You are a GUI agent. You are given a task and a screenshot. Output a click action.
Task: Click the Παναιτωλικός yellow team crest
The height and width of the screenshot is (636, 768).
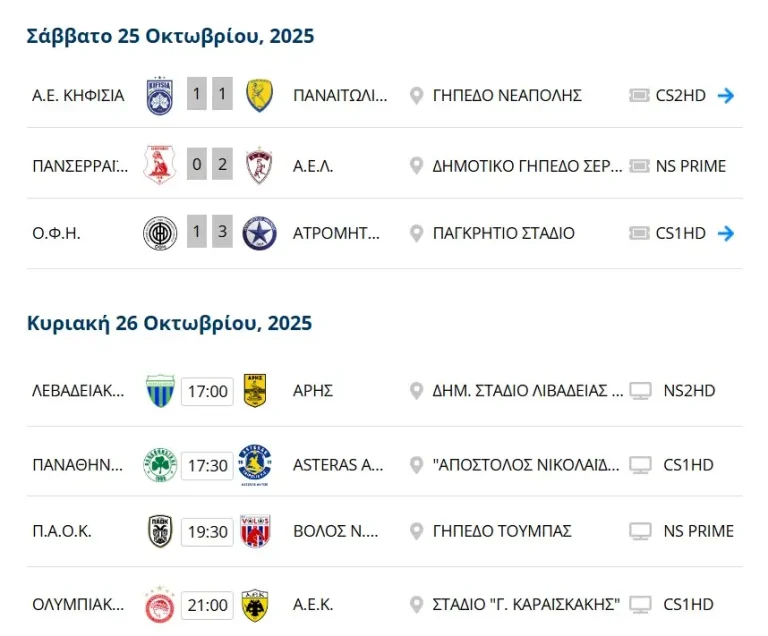(260, 96)
